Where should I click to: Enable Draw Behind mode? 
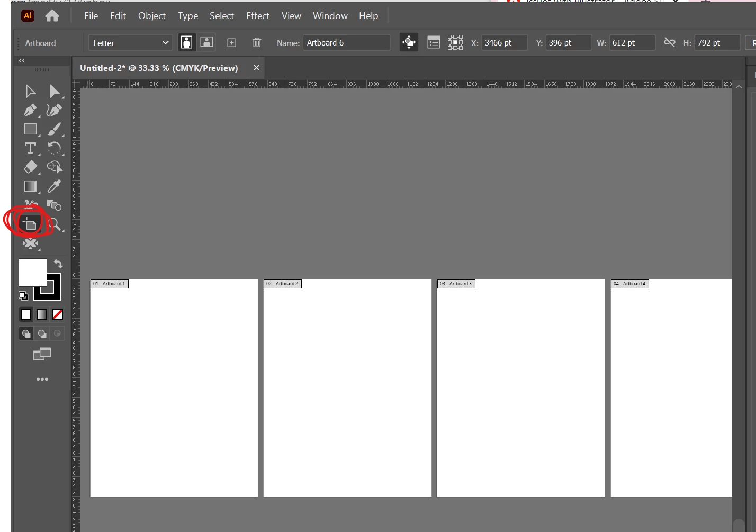click(42, 333)
